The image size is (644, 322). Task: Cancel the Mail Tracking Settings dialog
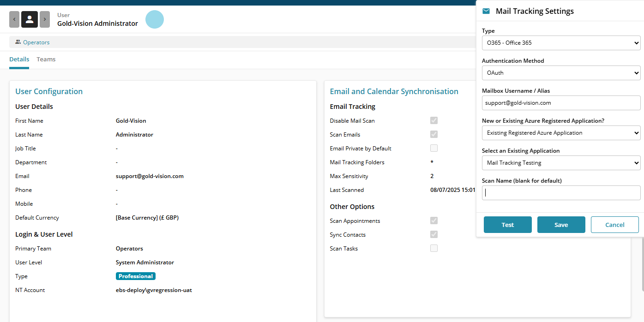pyautogui.click(x=614, y=225)
